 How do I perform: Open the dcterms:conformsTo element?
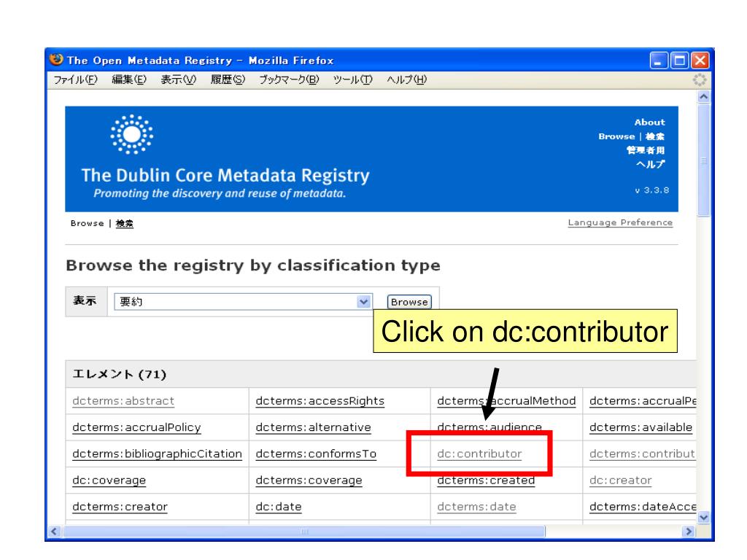(x=316, y=454)
